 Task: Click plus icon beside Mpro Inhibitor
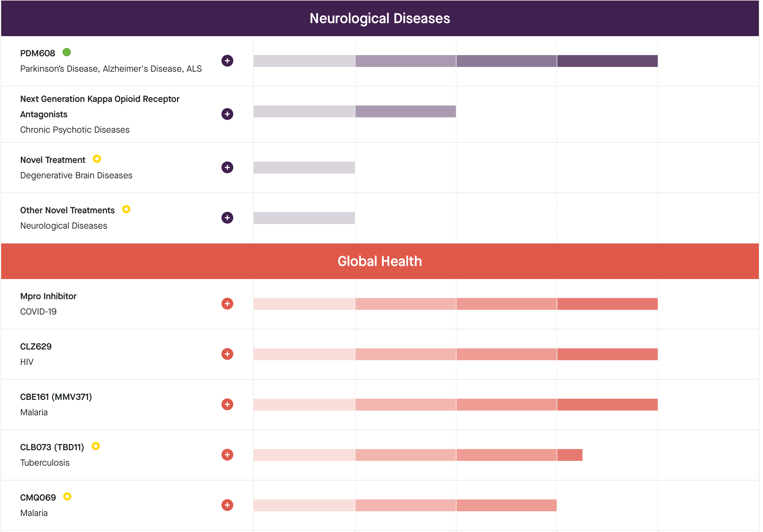(x=227, y=304)
